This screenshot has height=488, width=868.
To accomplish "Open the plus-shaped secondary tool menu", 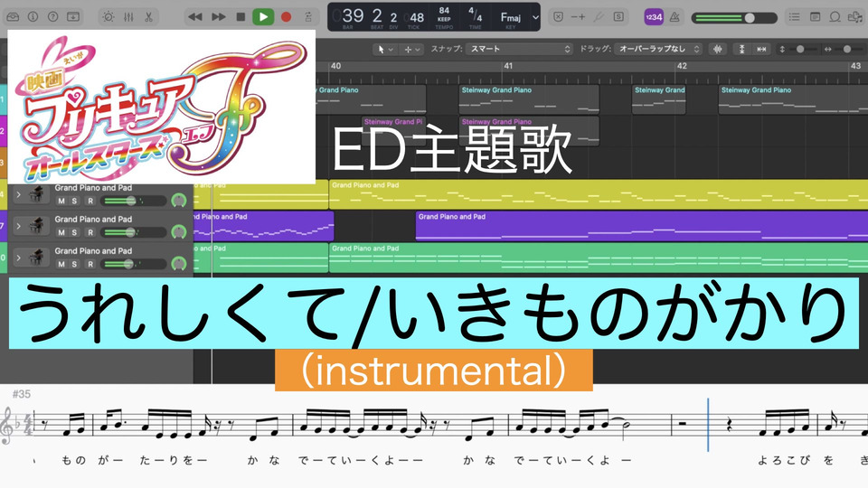I will pos(412,49).
